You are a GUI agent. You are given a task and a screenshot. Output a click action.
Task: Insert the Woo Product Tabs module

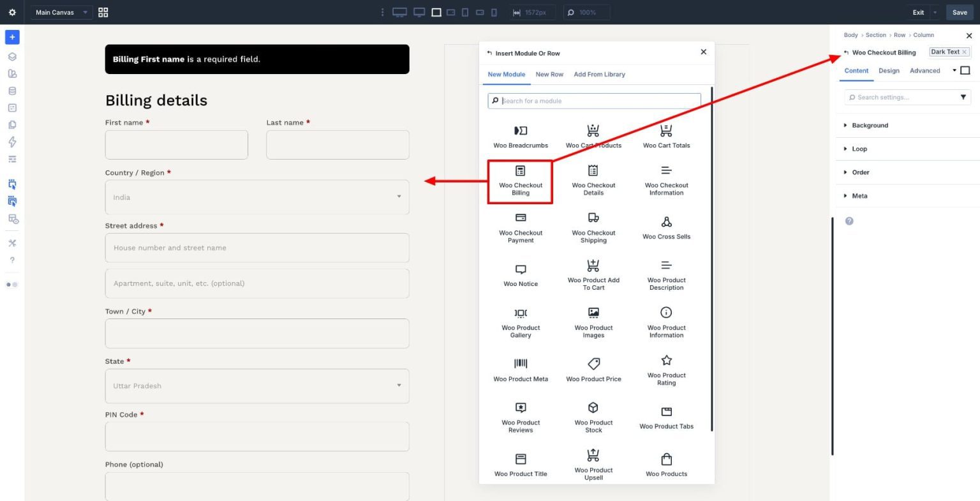666,418
